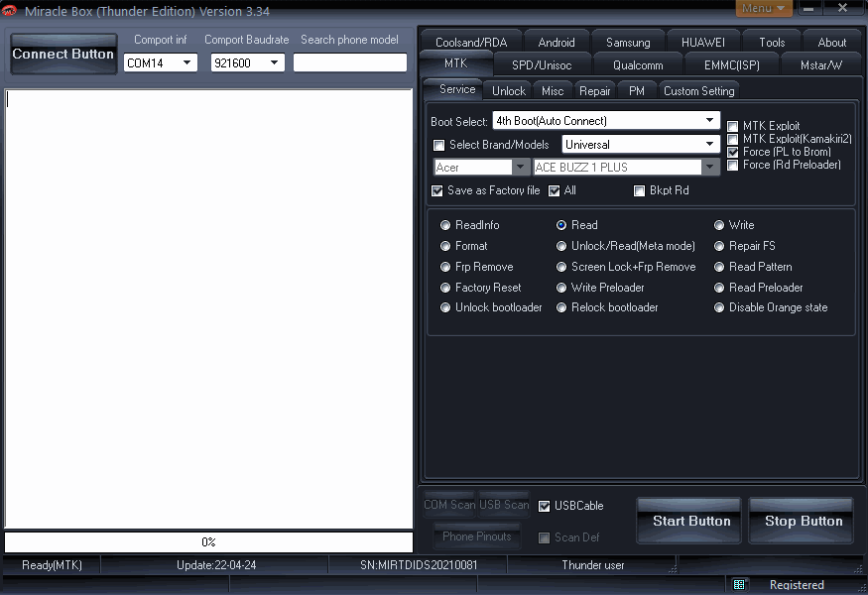Select the Service sub-tab
This screenshot has height=595, width=868.
pos(456,89)
